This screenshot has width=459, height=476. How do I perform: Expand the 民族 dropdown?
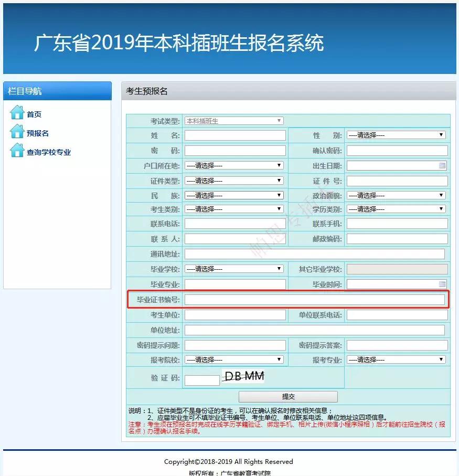tap(234, 195)
